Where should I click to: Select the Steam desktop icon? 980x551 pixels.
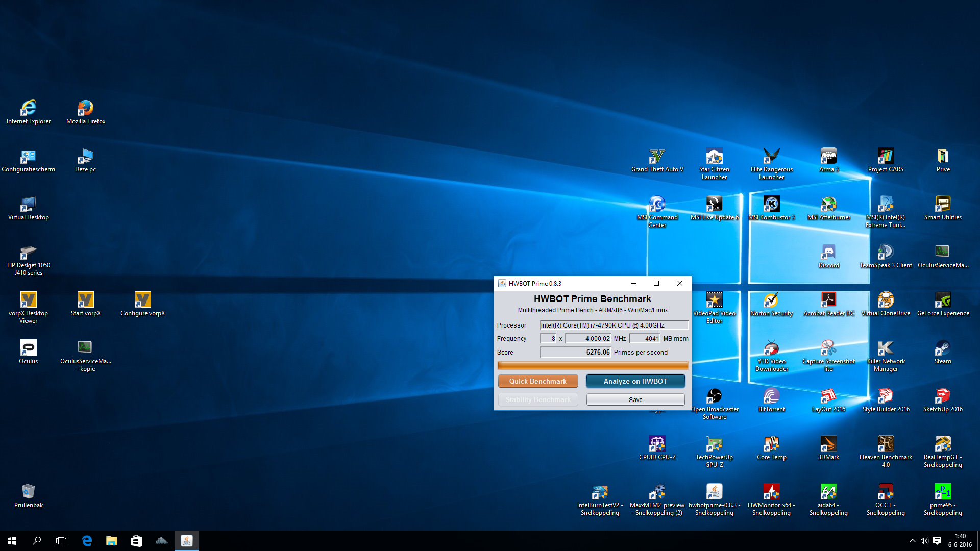(943, 352)
